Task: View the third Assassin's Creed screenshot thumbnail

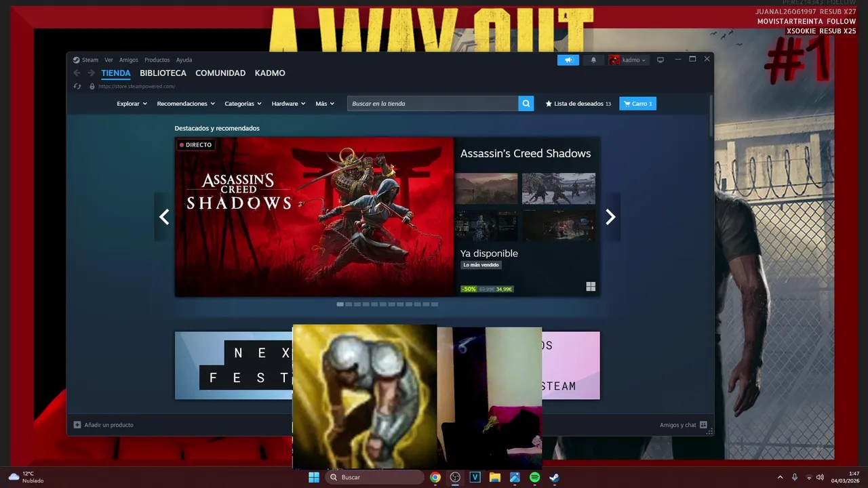Action: click(x=486, y=226)
